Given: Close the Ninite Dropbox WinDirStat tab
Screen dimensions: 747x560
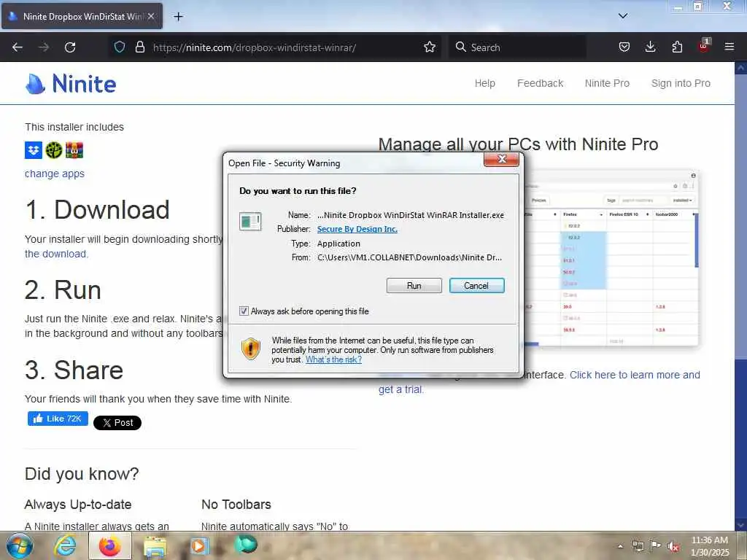Looking at the screenshot, I should tap(151, 16).
